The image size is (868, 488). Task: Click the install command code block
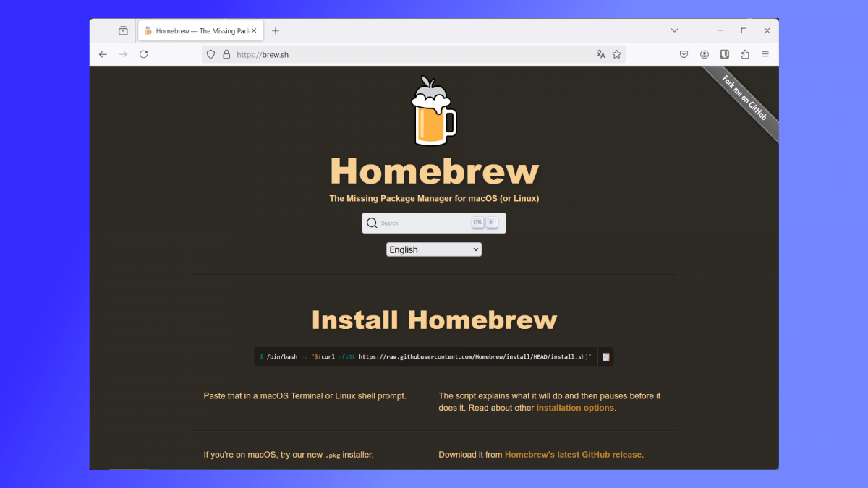(x=425, y=356)
